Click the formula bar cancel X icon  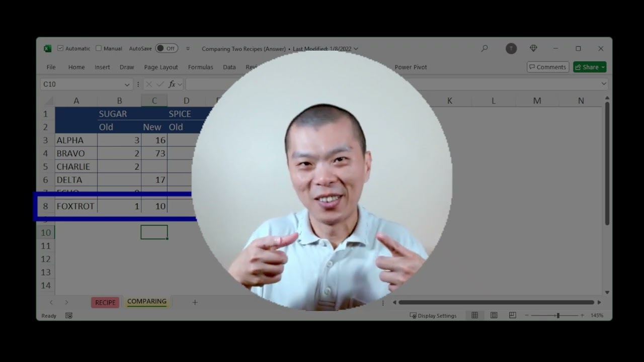[x=149, y=84]
